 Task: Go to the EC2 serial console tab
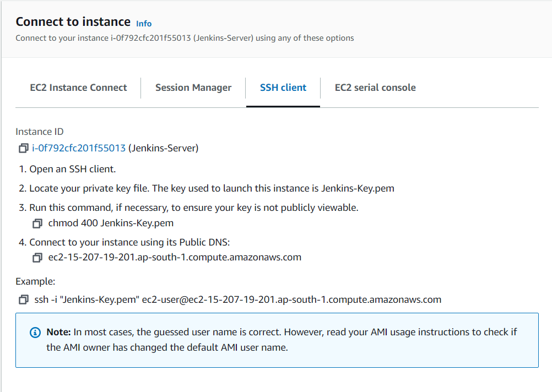tap(375, 88)
